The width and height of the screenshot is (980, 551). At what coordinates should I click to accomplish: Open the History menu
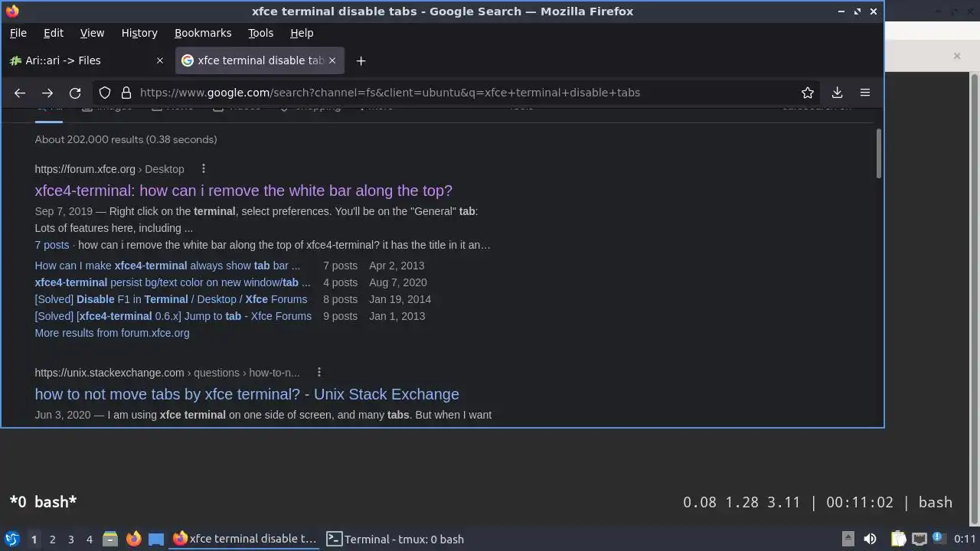click(139, 33)
